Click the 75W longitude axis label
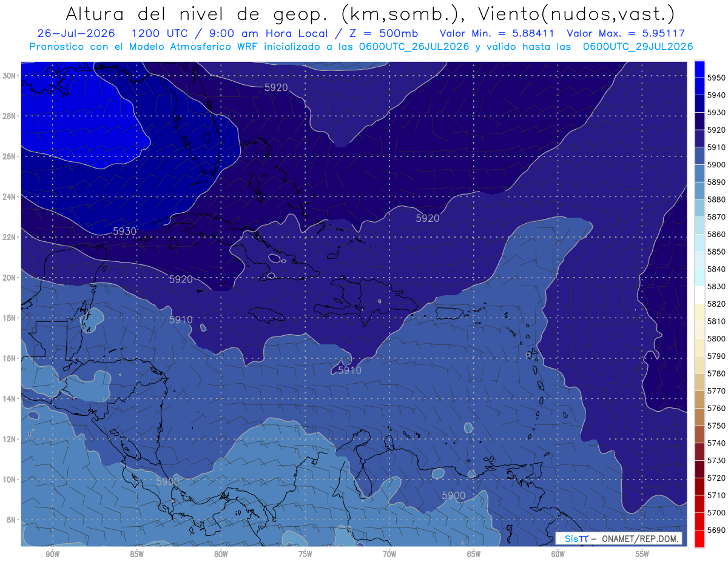 tap(305, 555)
